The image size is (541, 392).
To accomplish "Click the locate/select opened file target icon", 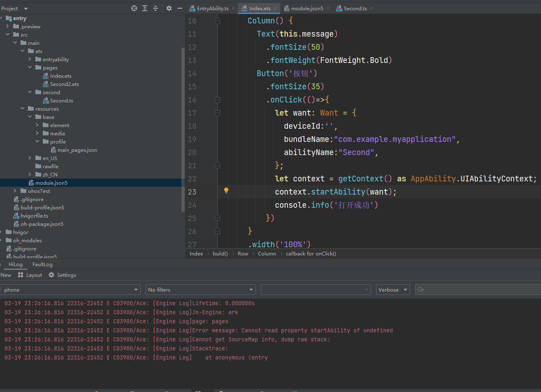I will click(134, 8).
